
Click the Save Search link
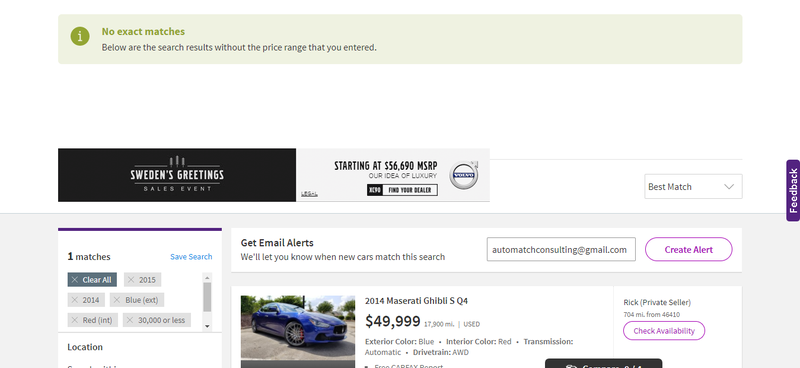click(x=191, y=257)
